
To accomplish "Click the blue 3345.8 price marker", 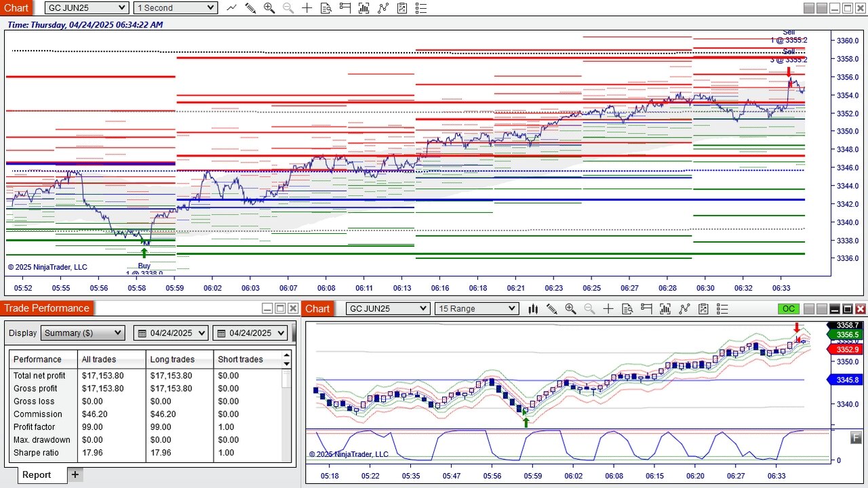I will [x=846, y=380].
